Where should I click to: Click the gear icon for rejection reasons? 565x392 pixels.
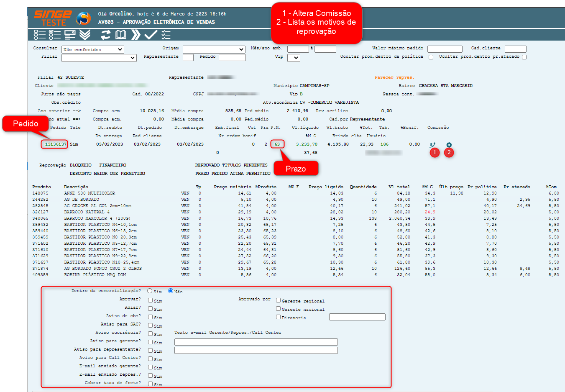pyautogui.click(x=449, y=145)
